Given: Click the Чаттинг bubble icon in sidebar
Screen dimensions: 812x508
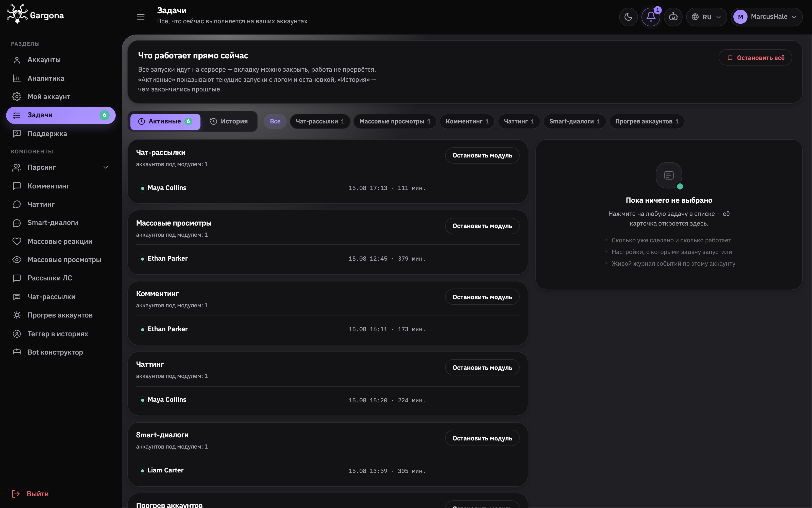Looking at the screenshot, I should (x=17, y=204).
